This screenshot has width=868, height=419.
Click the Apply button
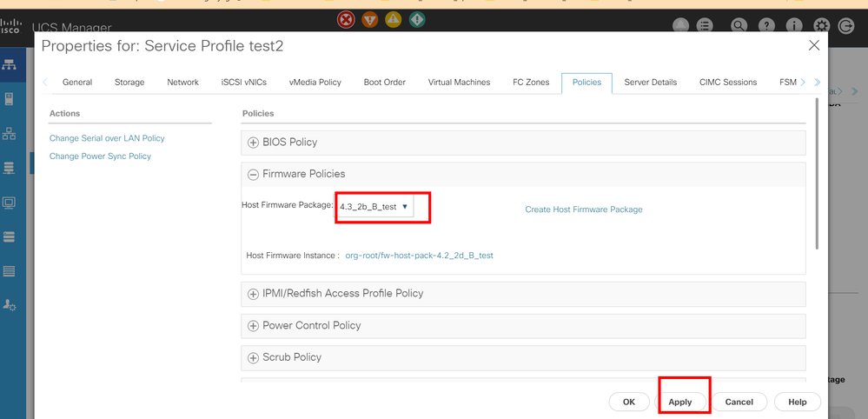coord(679,402)
